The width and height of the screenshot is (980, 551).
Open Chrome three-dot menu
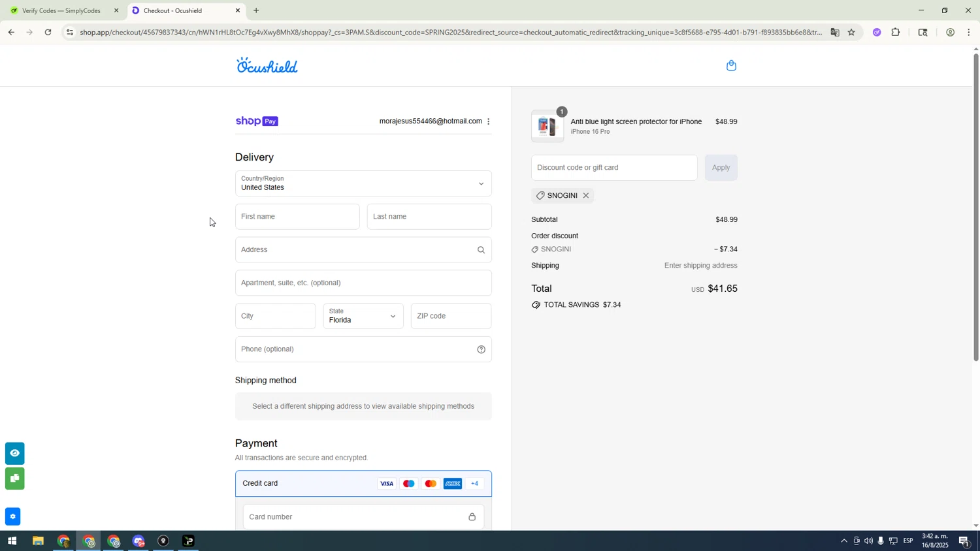tap(969, 32)
